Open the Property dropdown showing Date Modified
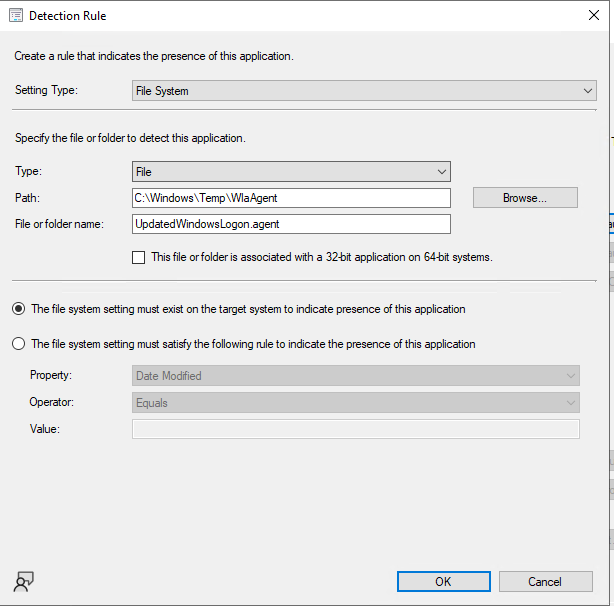 (356, 376)
